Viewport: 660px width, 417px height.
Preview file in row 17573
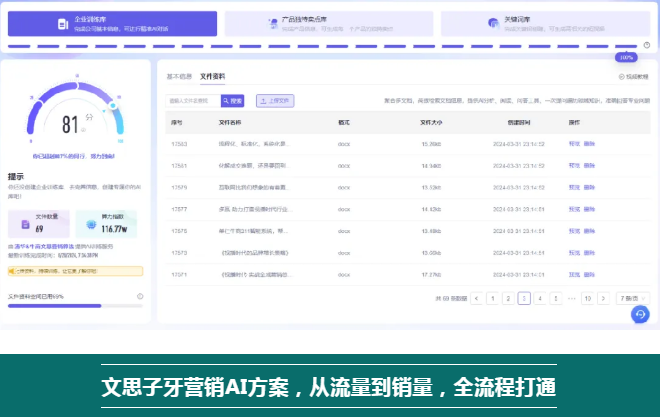coord(574,253)
